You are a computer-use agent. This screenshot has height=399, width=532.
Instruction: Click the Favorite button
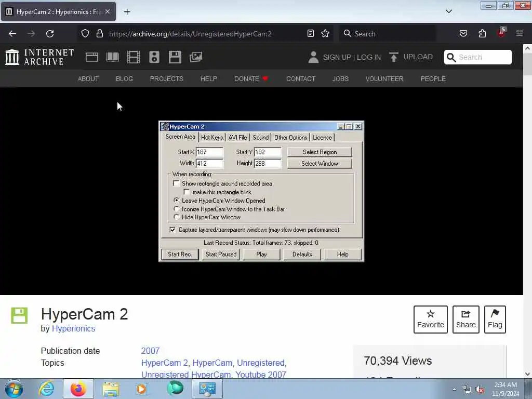click(431, 320)
